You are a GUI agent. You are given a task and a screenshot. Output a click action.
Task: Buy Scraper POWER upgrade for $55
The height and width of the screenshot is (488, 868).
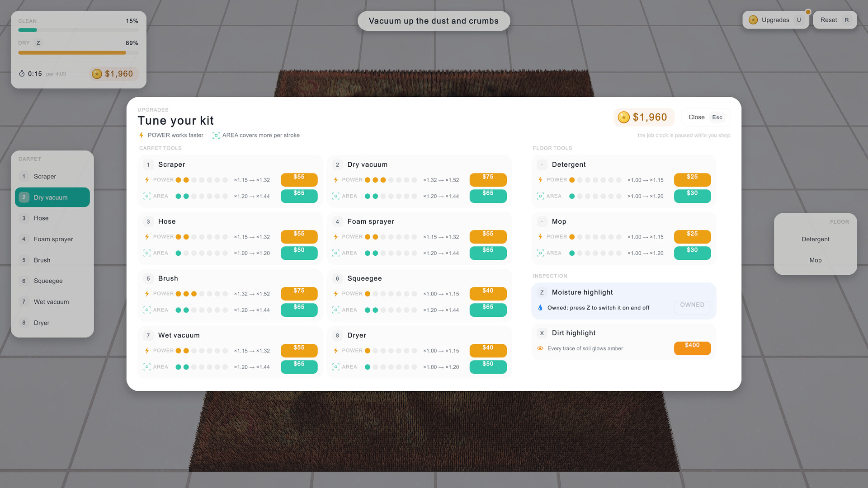pos(299,179)
